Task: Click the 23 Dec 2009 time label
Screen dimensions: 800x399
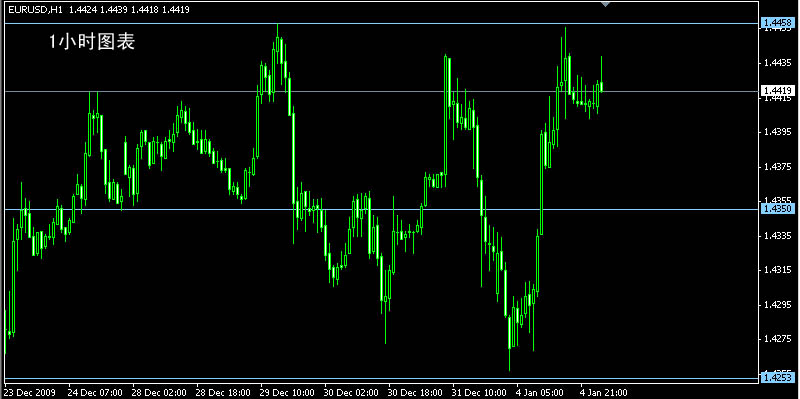Action: [30, 393]
